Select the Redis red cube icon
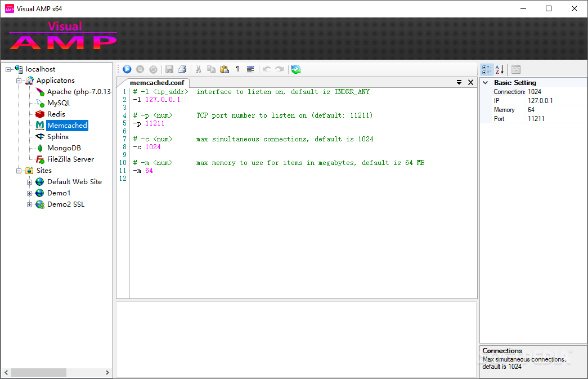This screenshot has width=588, height=379. click(40, 114)
